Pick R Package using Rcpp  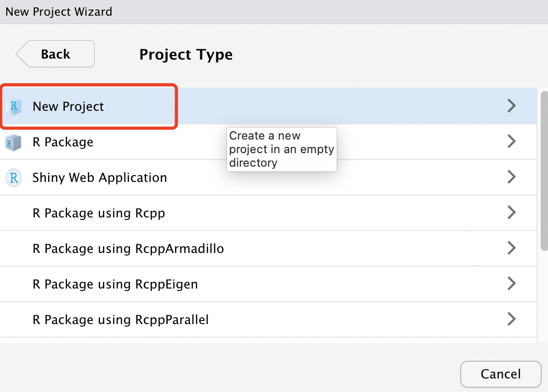click(98, 213)
